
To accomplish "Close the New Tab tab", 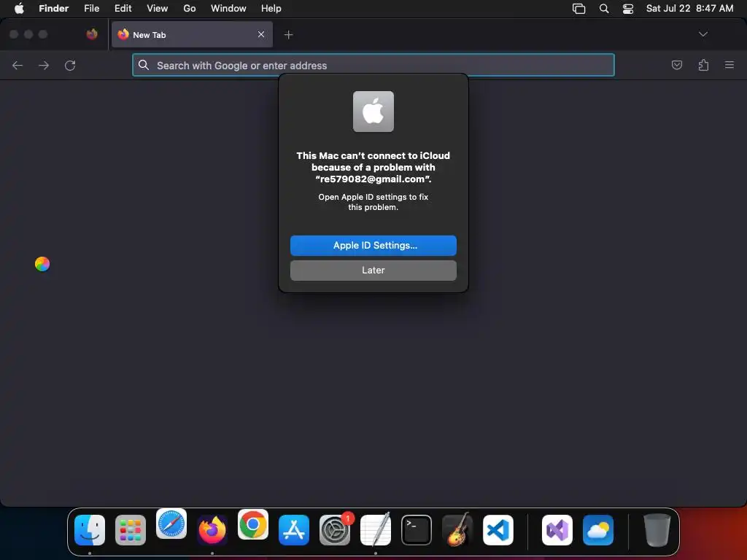I will click(261, 34).
